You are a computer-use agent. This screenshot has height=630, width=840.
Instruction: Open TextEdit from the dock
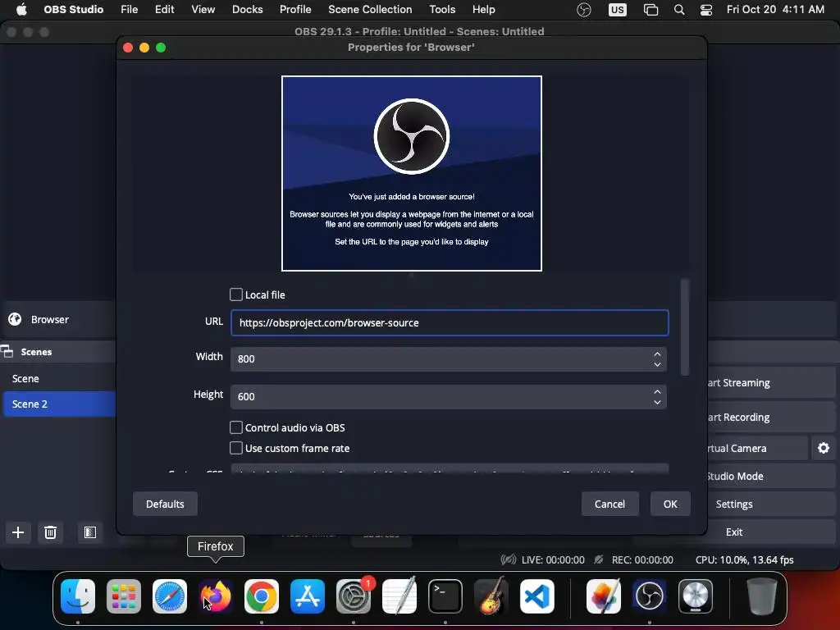coord(399,596)
